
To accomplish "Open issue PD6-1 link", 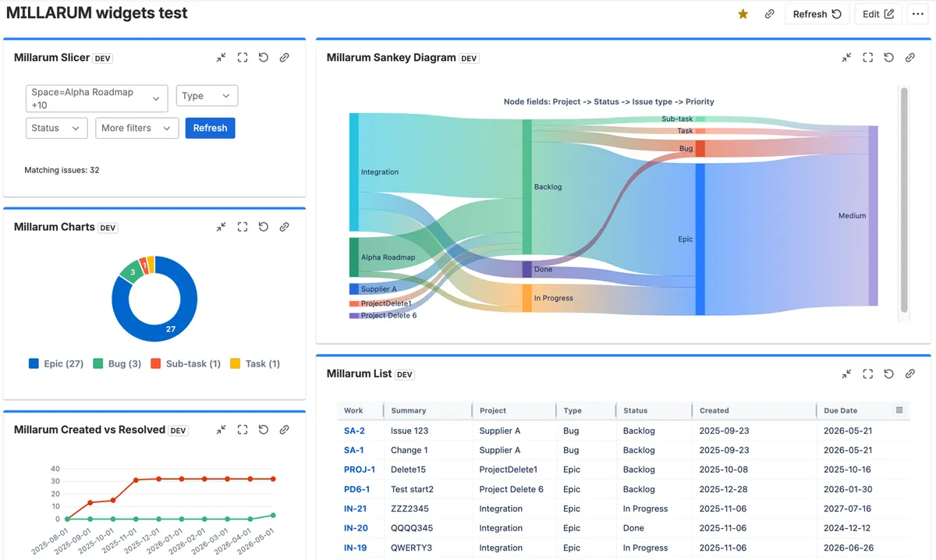I will [x=357, y=489].
